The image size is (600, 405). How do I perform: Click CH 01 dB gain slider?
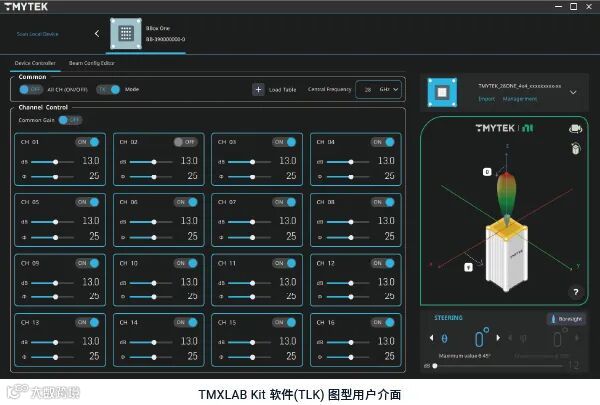click(52, 162)
